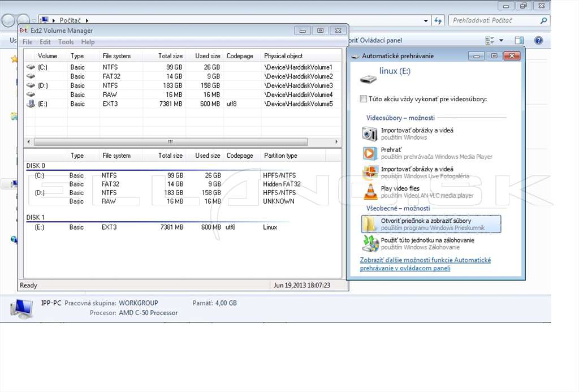The image size is (579, 392).
Task: Click the Windows backup drive icon
Action: [x=370, y=243]
